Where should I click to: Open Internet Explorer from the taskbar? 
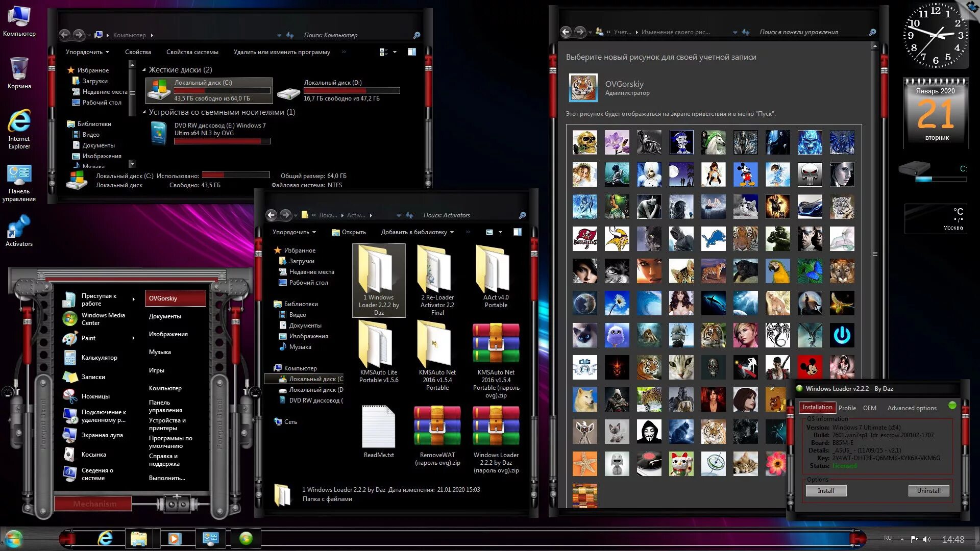pyautogui.click(x=105, y=538)
